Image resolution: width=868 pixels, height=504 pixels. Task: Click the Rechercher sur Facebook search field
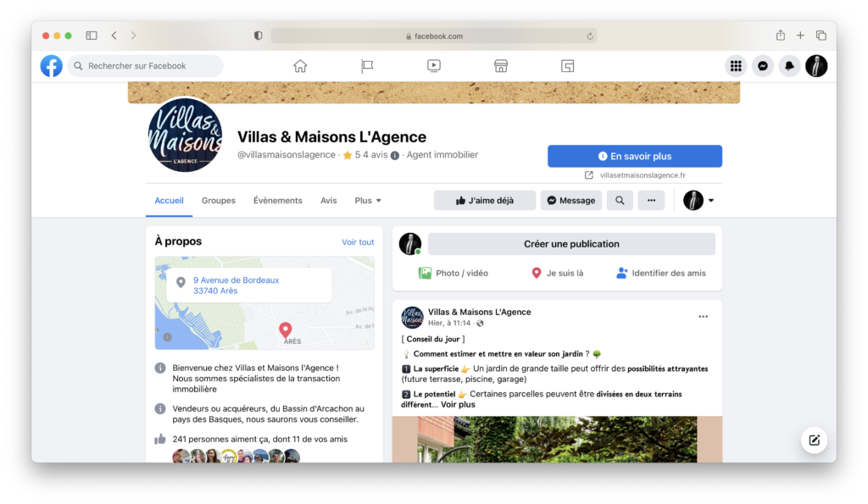coord(146,66)
